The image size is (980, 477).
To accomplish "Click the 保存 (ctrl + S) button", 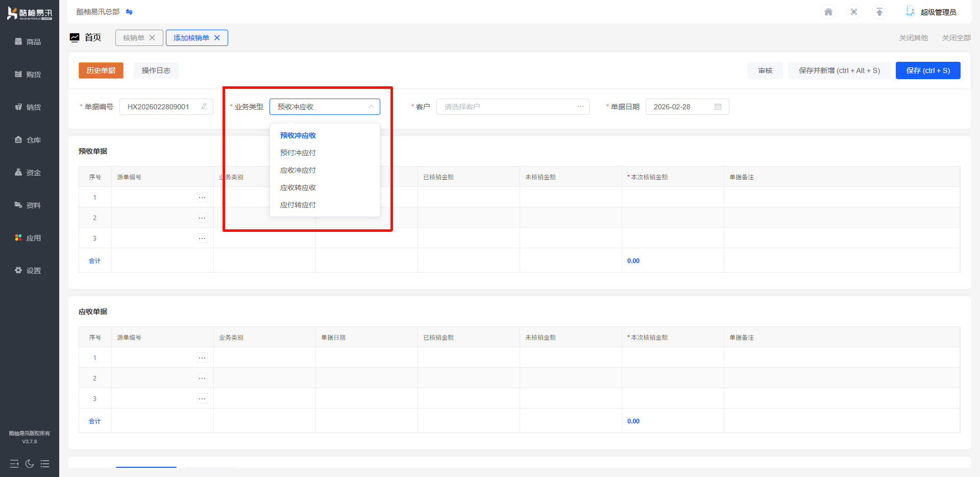I will [x=927, y=70].
